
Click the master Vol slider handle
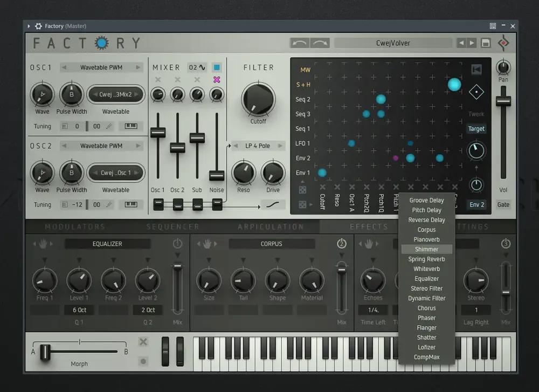point(503,101)
